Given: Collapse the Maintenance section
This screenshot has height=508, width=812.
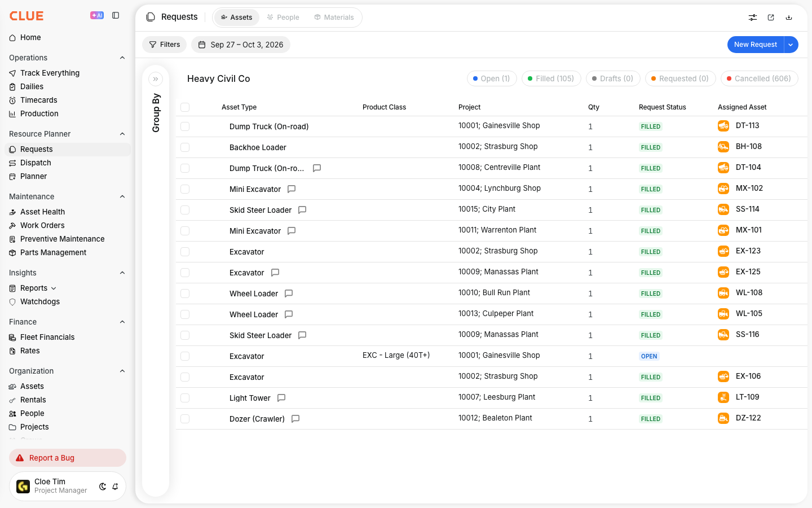Looking at the screenshot, I should (x=122, y=196).
